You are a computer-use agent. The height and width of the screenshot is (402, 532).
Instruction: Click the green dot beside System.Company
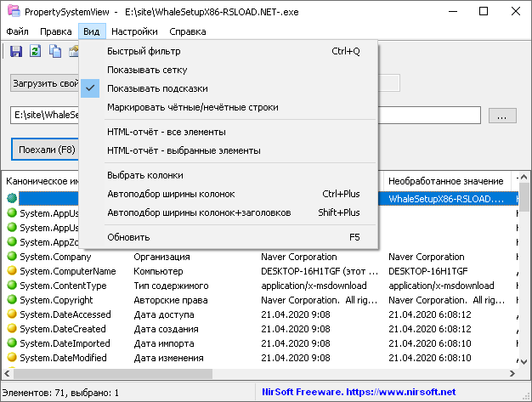tap(12, 257)
